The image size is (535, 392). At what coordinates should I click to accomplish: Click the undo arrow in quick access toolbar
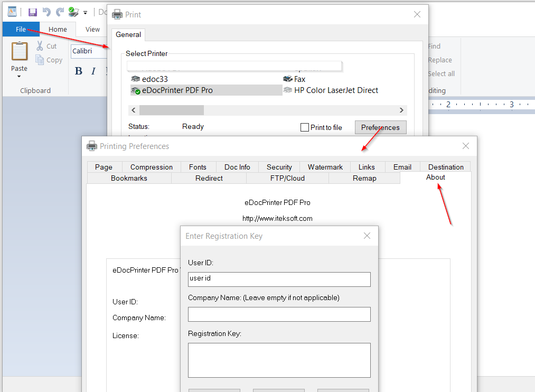pos(46,12)
